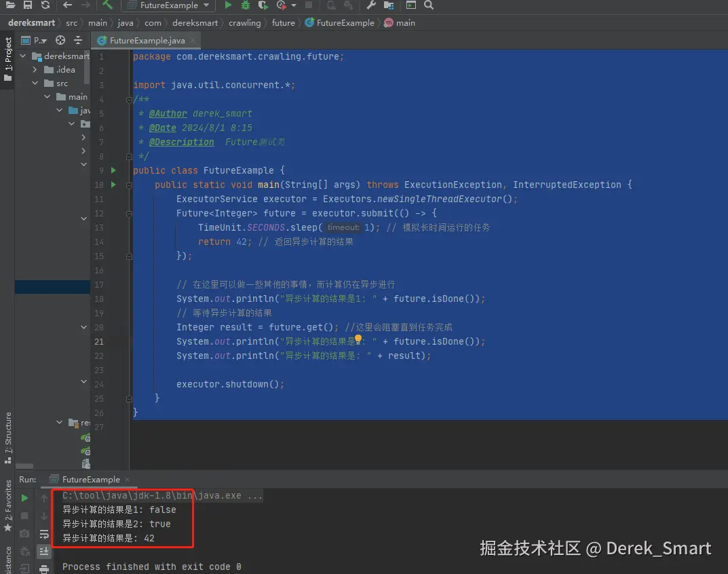Screen dimensions: 728x574
Task: Save all with the floppy disk icon
Action: (x=27, y=5)
